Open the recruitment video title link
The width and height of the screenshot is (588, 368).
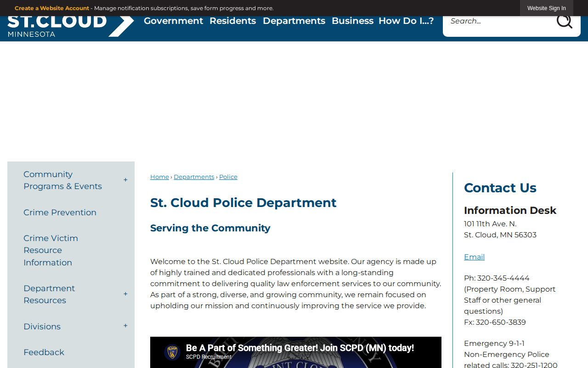[300, 348]
